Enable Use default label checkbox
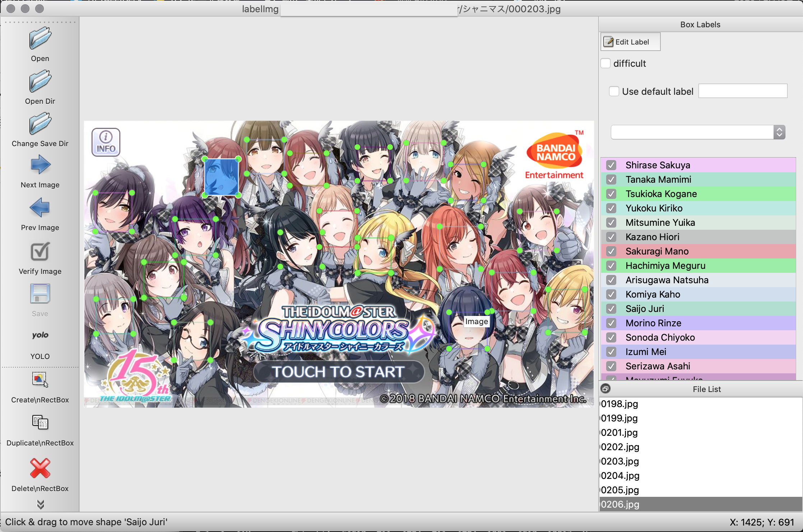 point(614,92)
